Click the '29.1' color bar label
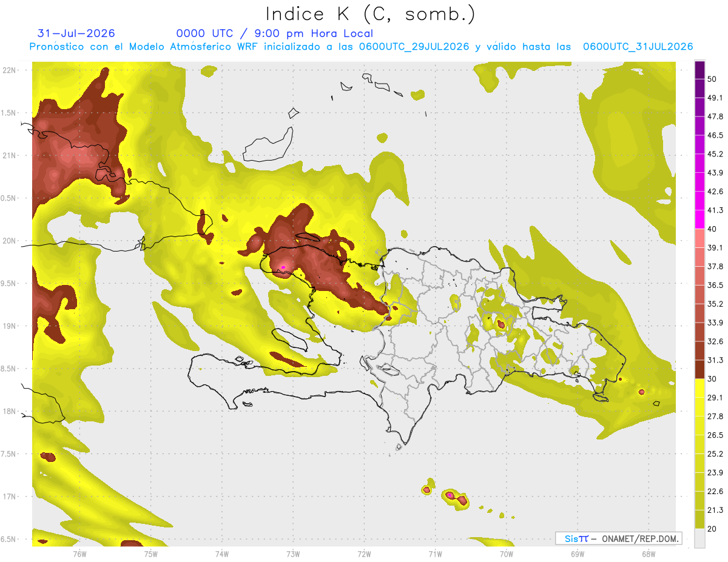Viewport: 728px width, 562px height. [x=715, y=398]
